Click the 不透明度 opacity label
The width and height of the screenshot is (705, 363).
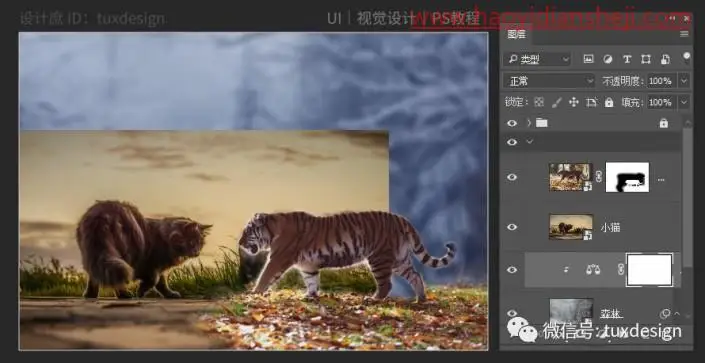[623, 81]
